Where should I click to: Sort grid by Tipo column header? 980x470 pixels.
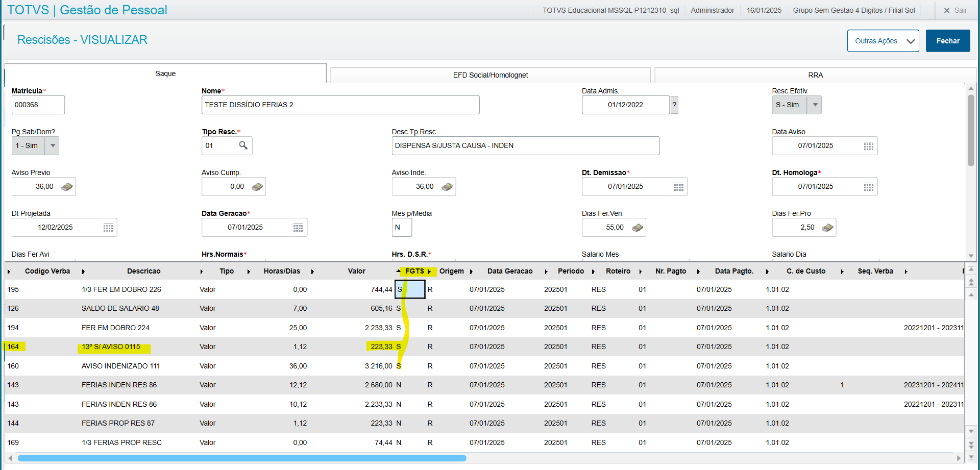227,271
